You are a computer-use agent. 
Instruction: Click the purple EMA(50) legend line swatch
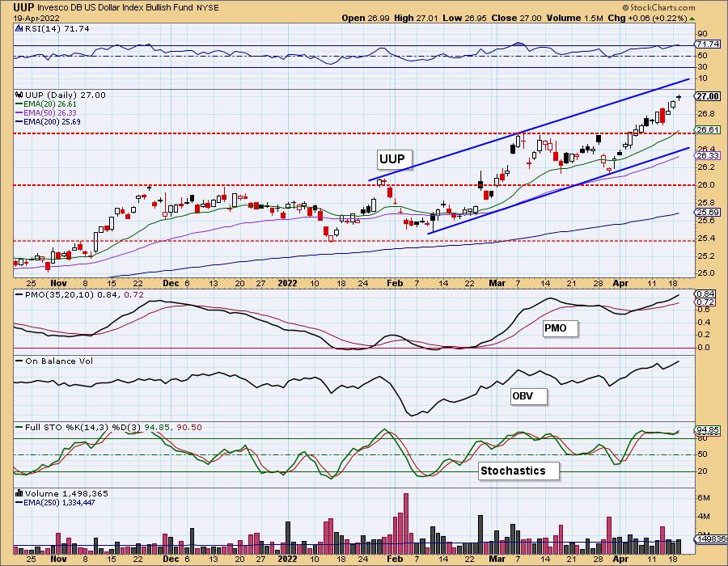19,113
